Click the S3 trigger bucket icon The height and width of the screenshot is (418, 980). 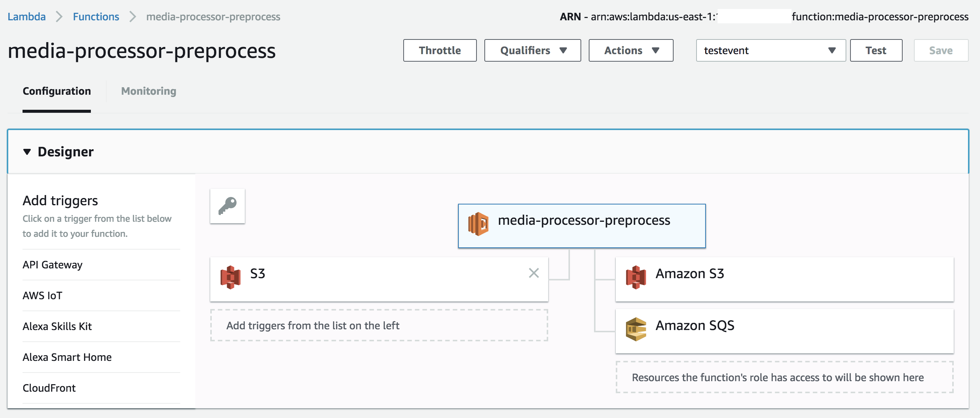[230, 277]
